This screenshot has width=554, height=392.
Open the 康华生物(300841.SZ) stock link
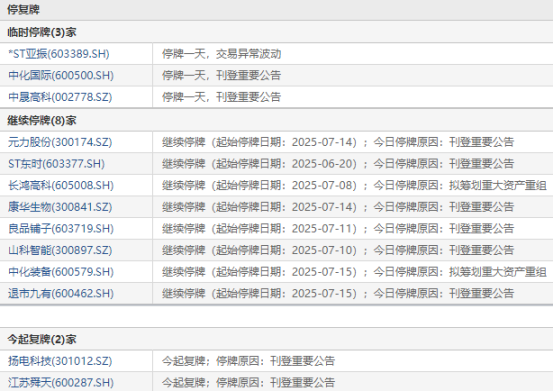pos(60,207)
